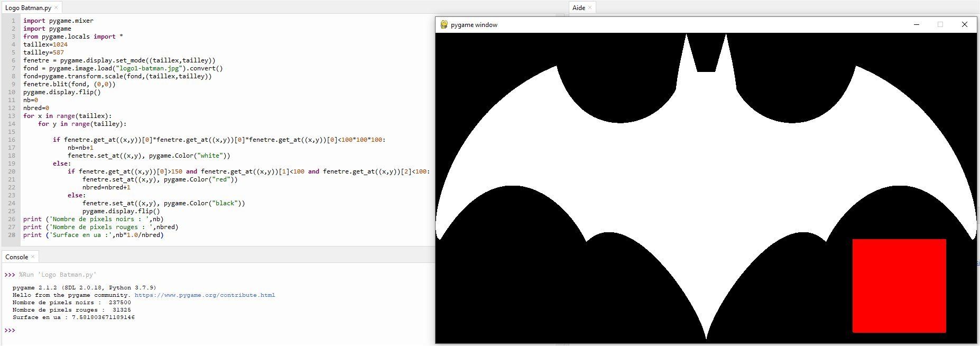Image resolution: width=980 pixels, height=346 pixels.
Task: Click the "nb=0" code line
Action: click(x=31, y=100)
